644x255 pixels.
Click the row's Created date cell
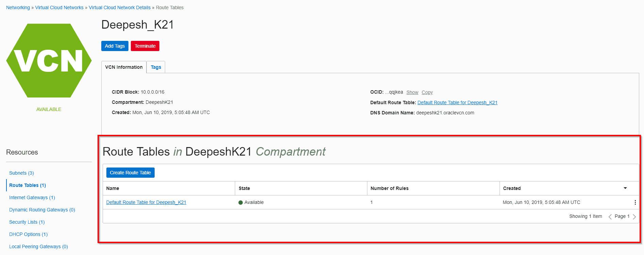point(541,202)
